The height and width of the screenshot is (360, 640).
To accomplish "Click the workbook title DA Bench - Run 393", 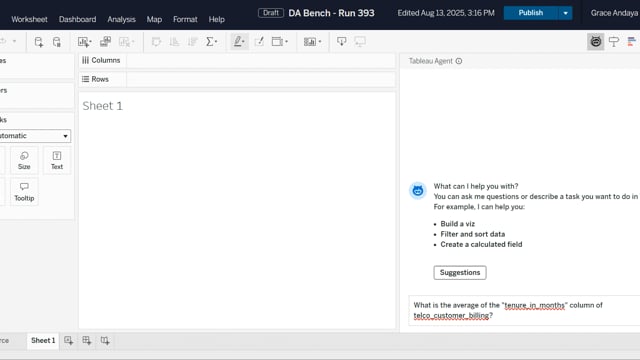I will pos(331,13).
